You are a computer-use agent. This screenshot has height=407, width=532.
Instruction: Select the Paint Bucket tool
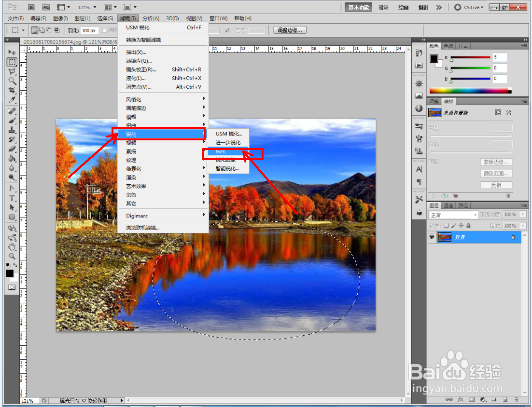tap(12, 158)
